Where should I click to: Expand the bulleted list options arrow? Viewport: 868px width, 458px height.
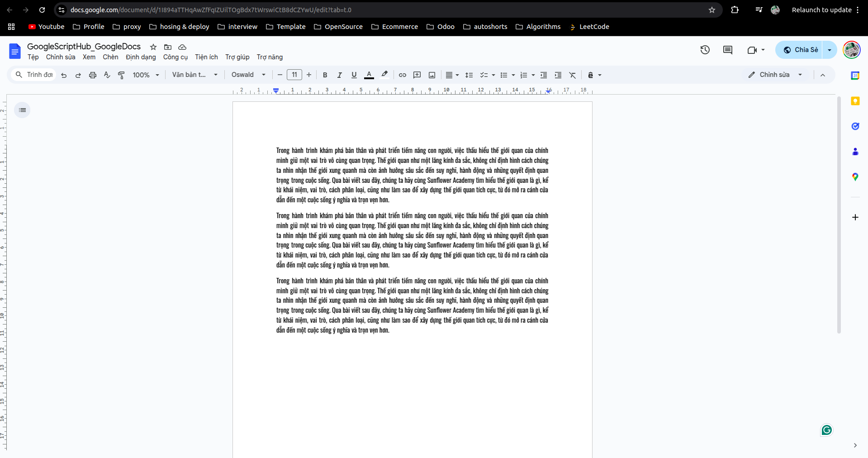pos(513,75)
